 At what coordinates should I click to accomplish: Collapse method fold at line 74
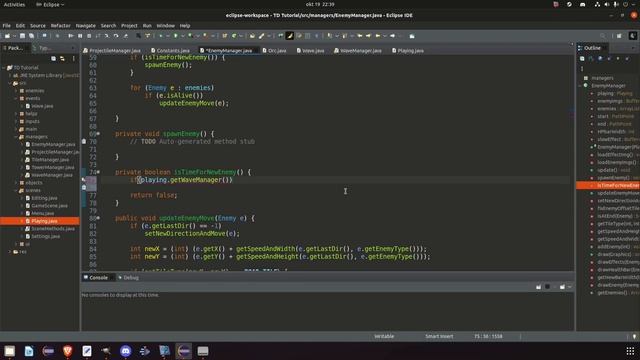98,172
